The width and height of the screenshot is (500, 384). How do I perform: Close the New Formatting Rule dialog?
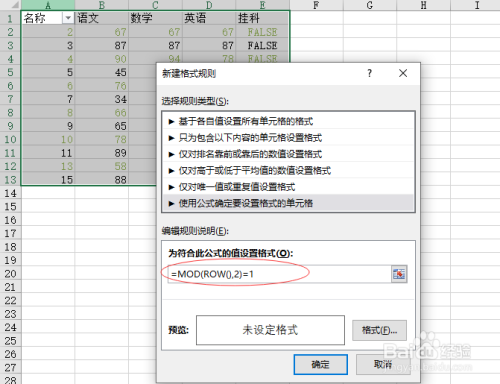(403, 73)
